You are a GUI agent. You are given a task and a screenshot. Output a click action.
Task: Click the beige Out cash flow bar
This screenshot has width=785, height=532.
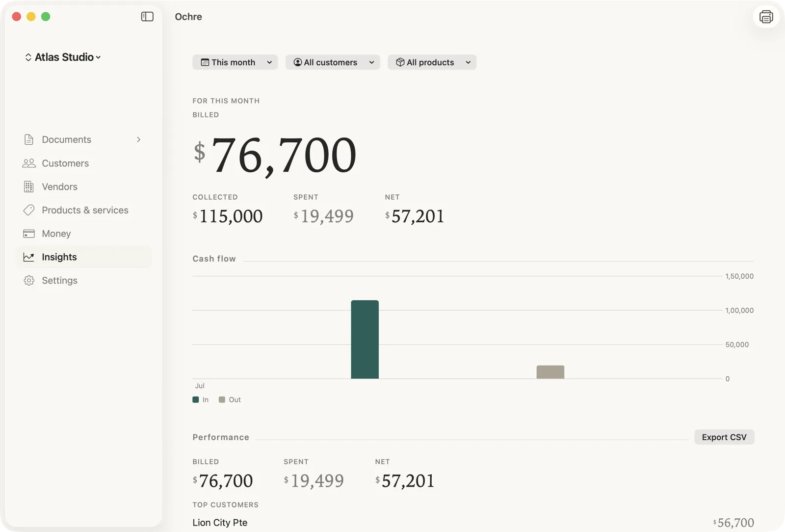coord(550,372)
